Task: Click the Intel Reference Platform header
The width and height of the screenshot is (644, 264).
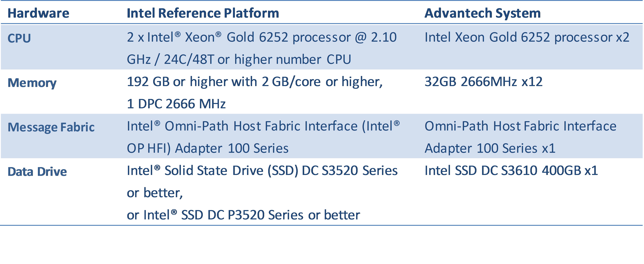Action: point(203,13)
